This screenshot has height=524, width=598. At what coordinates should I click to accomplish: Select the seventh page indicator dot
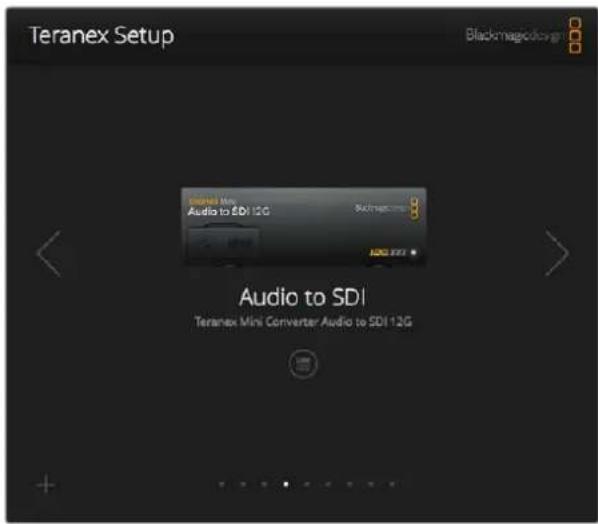point(349,484)
